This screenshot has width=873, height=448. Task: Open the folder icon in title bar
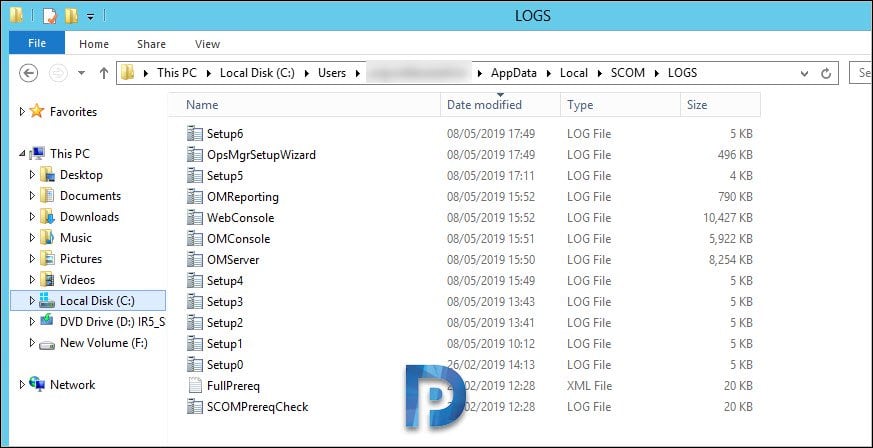[16, 16]
